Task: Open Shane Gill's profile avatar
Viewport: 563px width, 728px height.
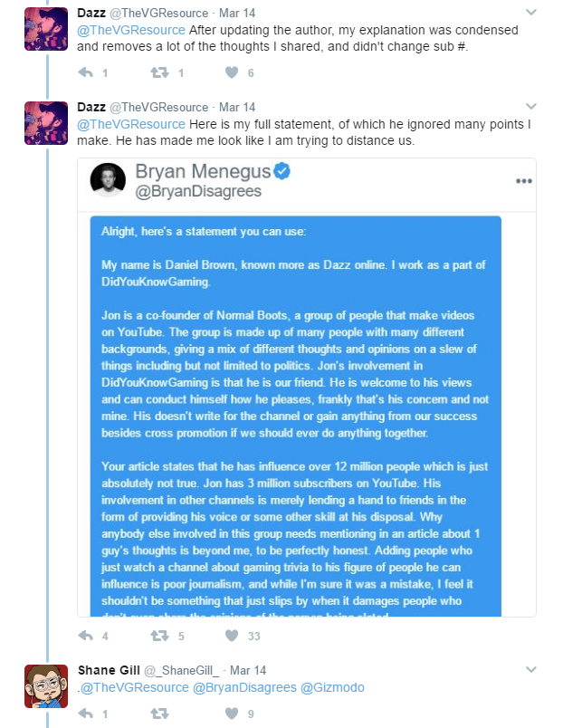Action: coord(46,686)
